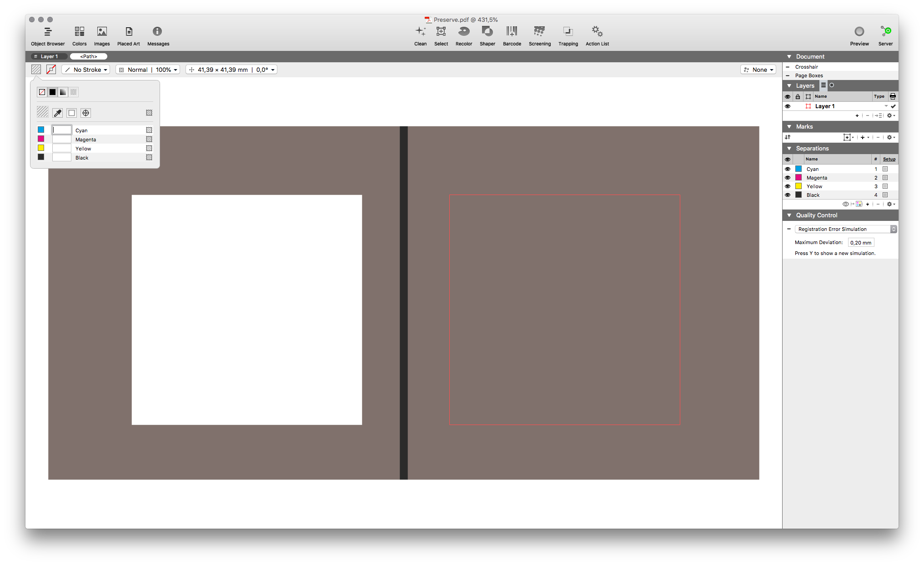The height and width of the screenshot is (565, 924).
Task: Edit the Maximum Deviation value field
Action: coord(861,242)
